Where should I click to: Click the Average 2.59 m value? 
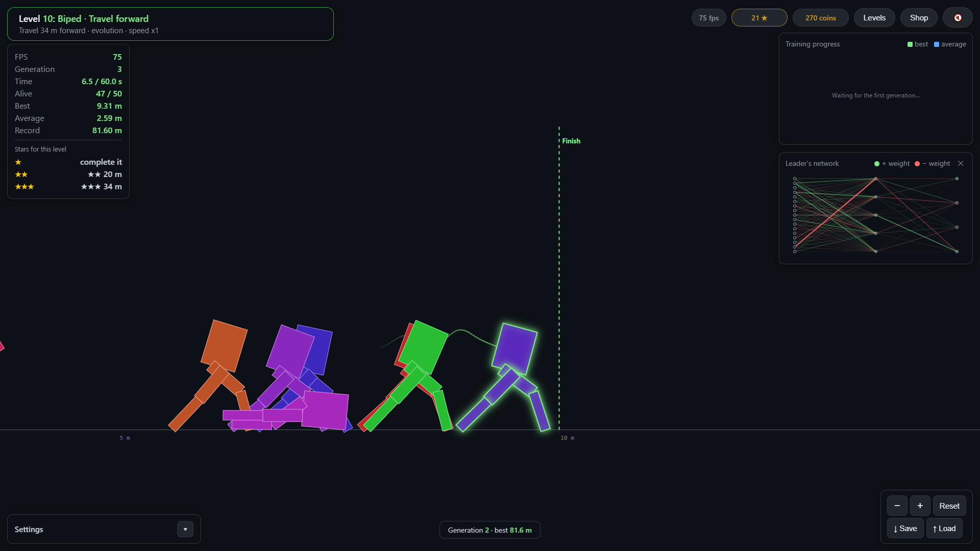109,118
